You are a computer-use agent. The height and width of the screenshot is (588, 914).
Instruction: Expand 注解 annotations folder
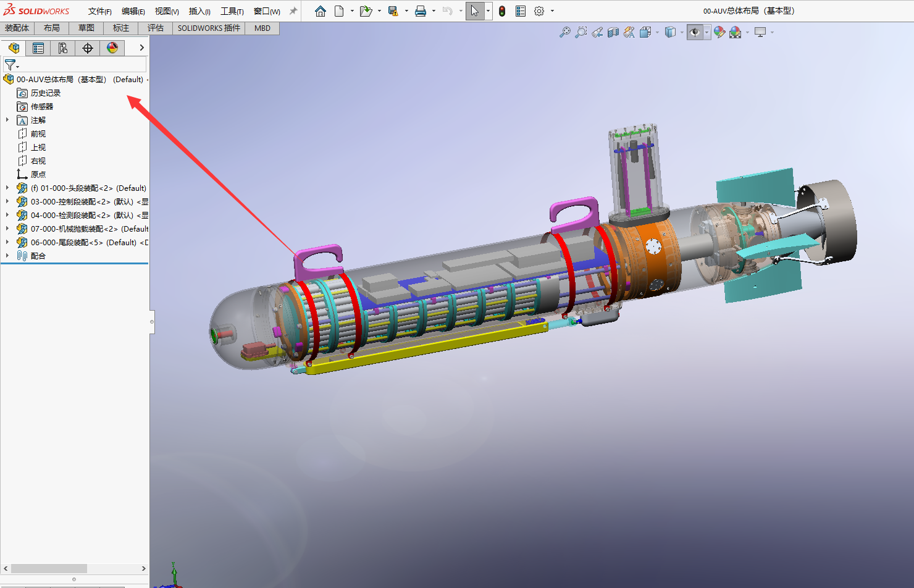click(7, 120)
